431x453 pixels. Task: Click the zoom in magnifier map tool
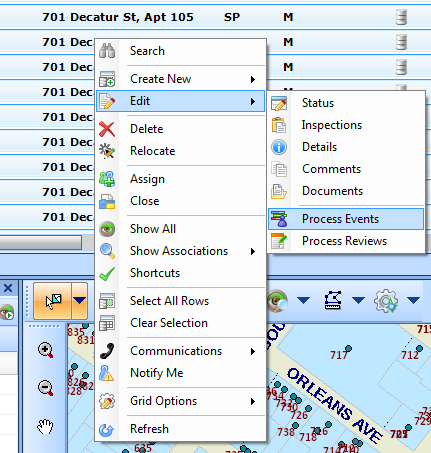(x=46, y=350)
